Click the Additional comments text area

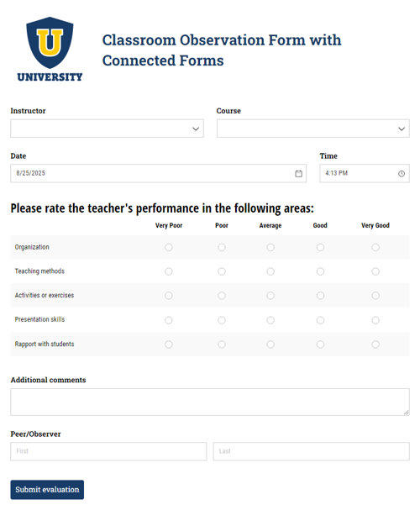210,402
